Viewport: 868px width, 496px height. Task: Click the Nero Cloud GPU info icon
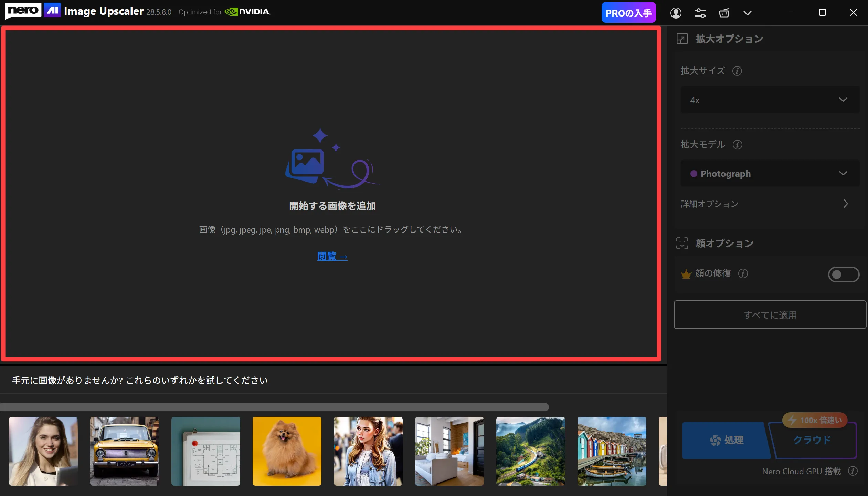[853, 471]
